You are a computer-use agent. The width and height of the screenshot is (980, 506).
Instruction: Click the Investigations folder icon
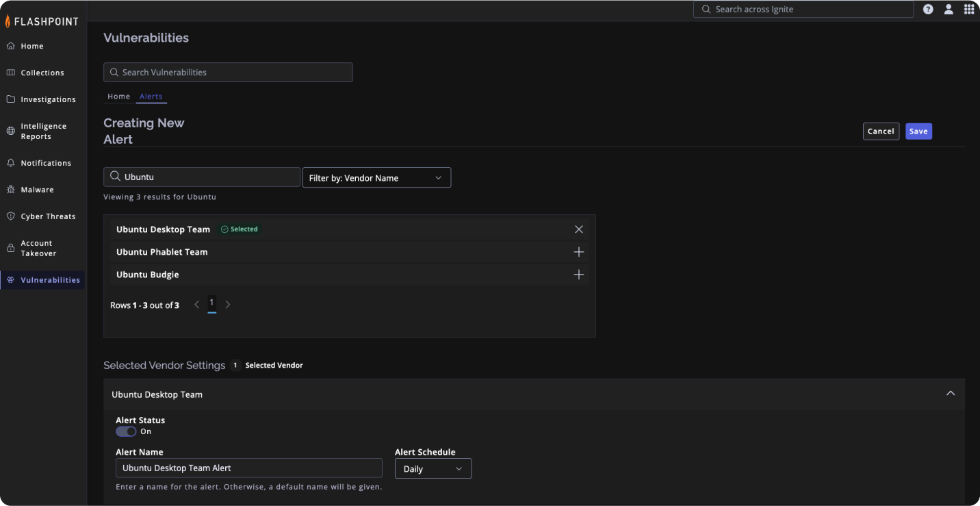click(10, 99)
